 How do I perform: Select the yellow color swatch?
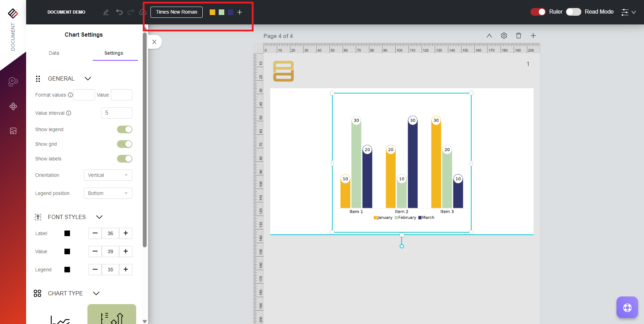point(212,12)
